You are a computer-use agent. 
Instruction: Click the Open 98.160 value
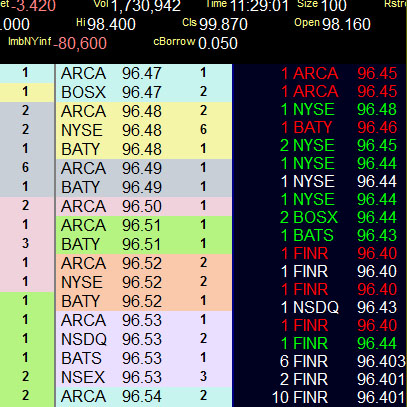[x=346, y=24]
